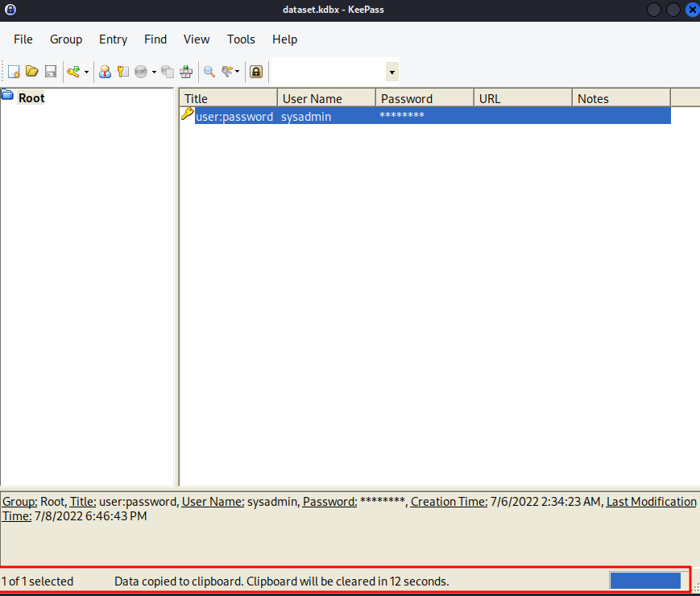The image size is (700, 596).
Task: Open the Group menu
Action: (x=66, y=39)
